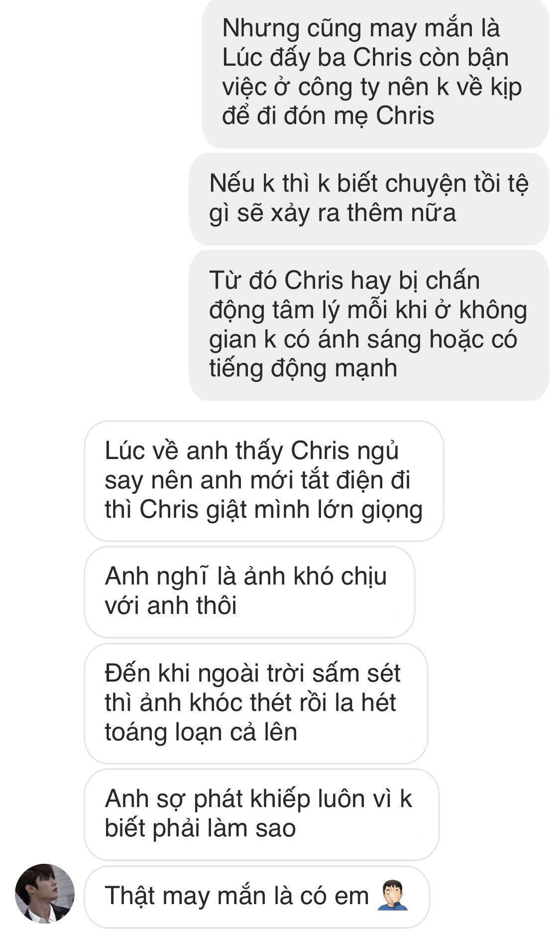Tap the sender's profile avatar photo
This screenshot has width=560, height=934.
pos(45,894)
